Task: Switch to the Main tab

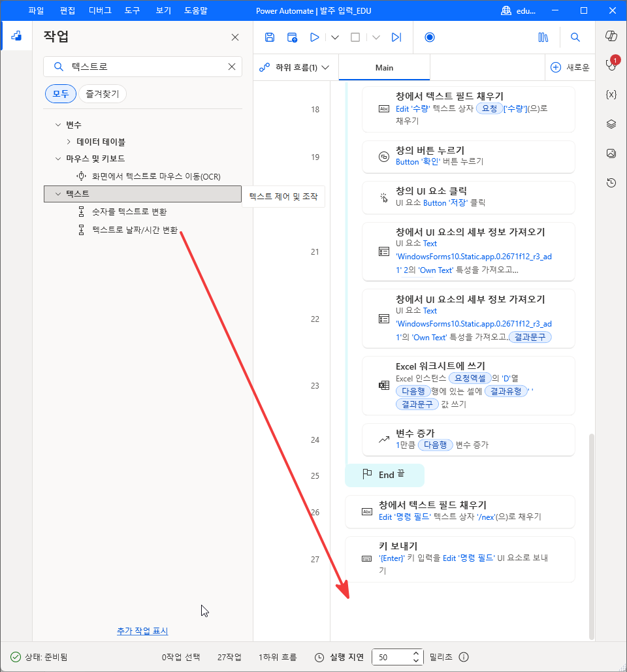Action: coord(384,67)
